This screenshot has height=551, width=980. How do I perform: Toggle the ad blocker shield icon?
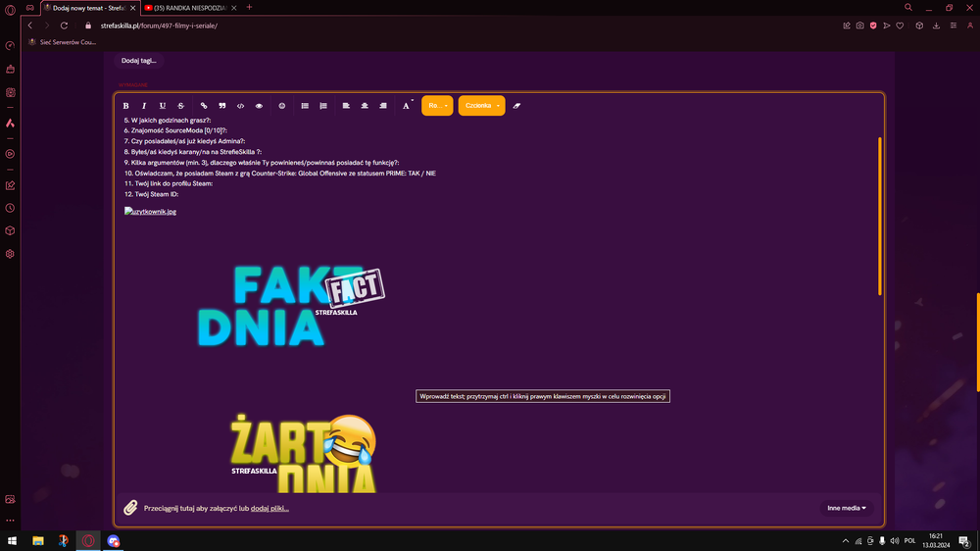pyautogui.click(x=873, y=25)
